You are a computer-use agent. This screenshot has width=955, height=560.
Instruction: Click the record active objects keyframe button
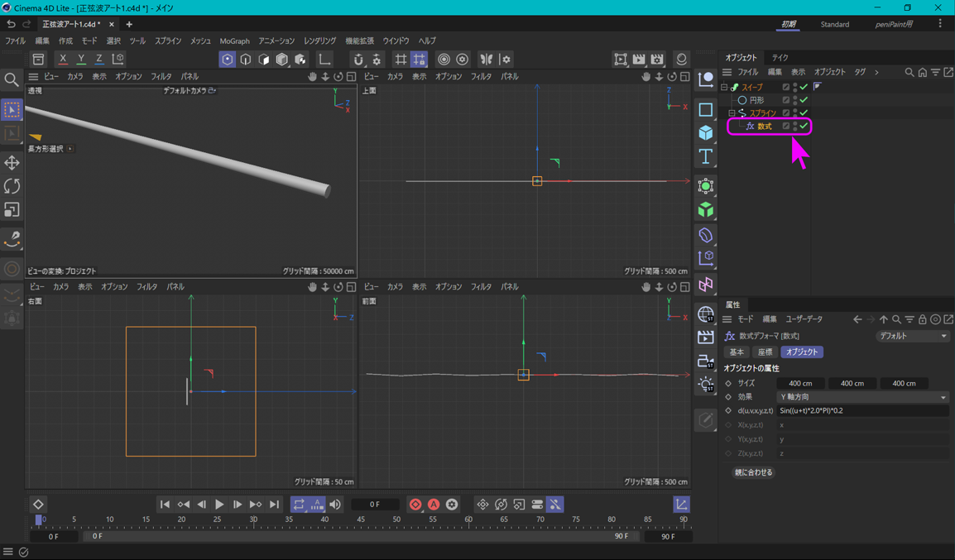pyautogui.click(x=415, y=505)
